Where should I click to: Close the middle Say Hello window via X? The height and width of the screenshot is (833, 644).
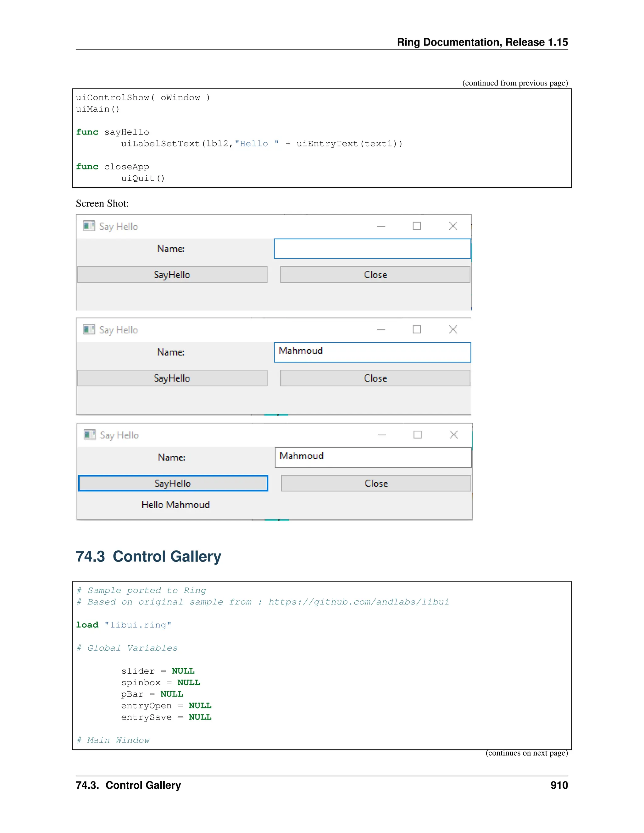tap(453, 329)
